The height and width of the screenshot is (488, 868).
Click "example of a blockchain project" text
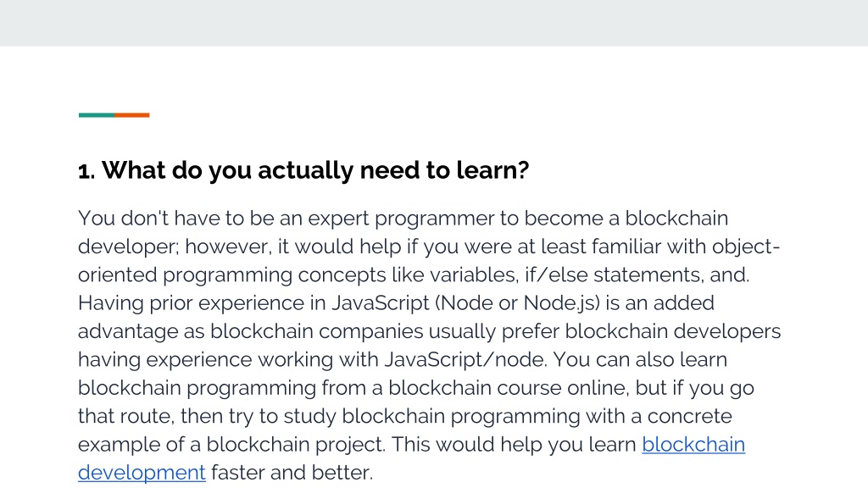231,444
